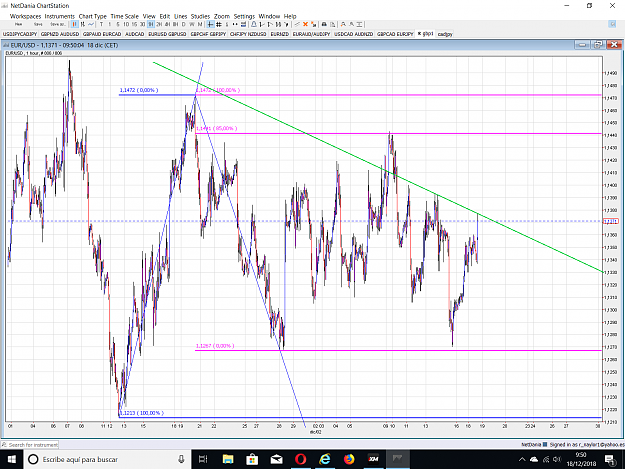Switch time scale to 30 minutes
625x469 pixels.
(142, 24)
